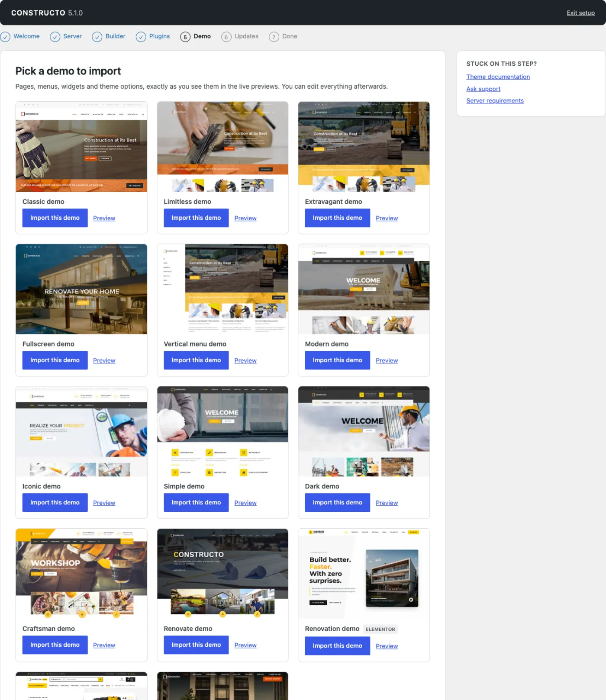Screen dimensions: 606x700
Task: Click the Fullscreen demo thumbnail
Action: 81,289
